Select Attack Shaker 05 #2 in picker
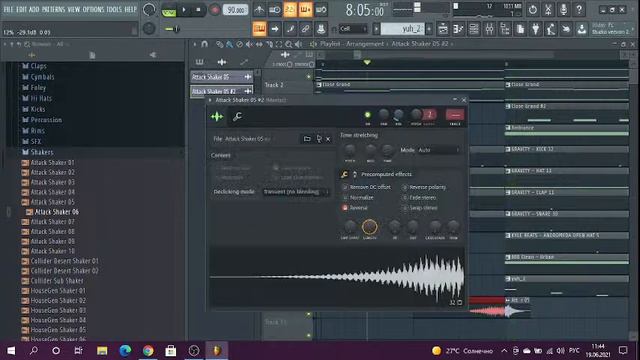The height and width of the screenshot is (360, 640). pyautogui.click(x=222, y=91)
